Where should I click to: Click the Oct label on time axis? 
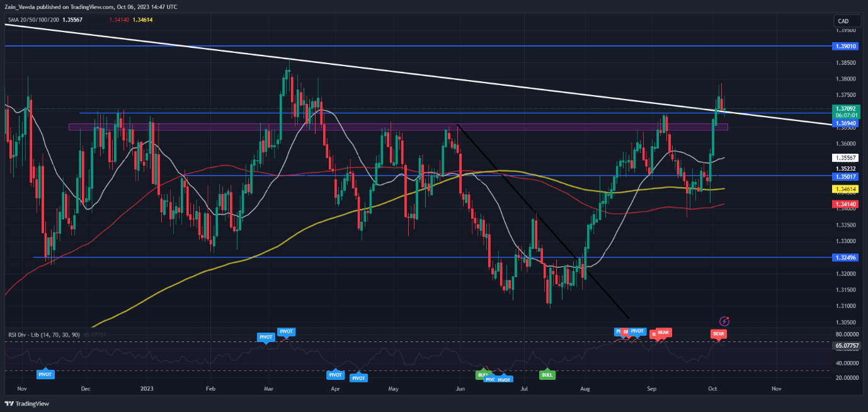[x=712, y=389]
